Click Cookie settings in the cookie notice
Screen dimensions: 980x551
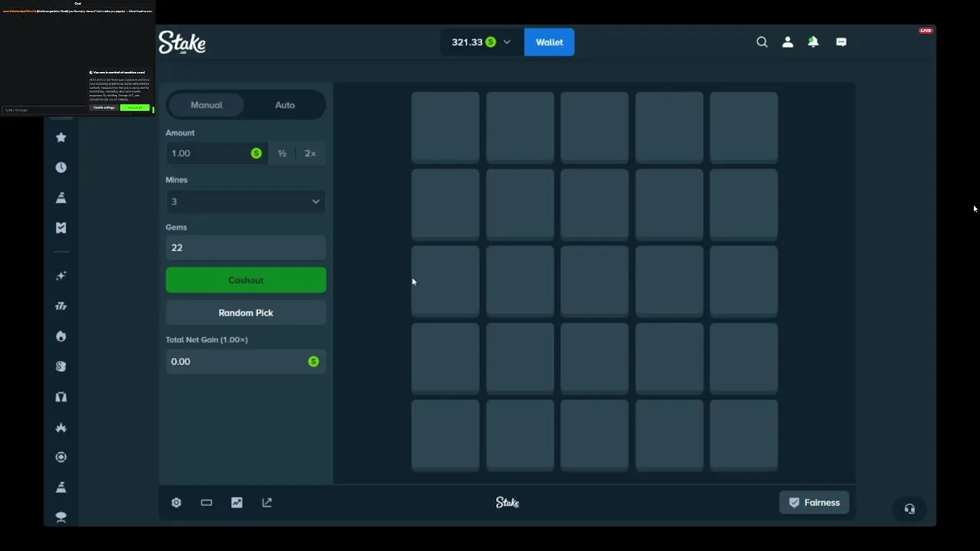pyautogui.click(x=104, y=108)
